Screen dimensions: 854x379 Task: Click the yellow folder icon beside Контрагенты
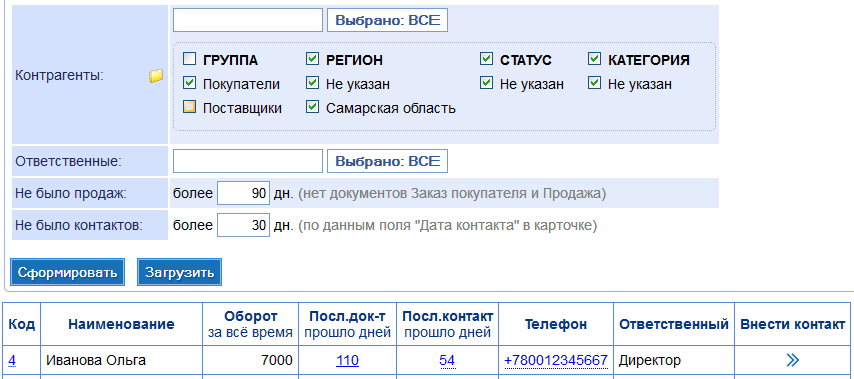(x=156, y=76)
